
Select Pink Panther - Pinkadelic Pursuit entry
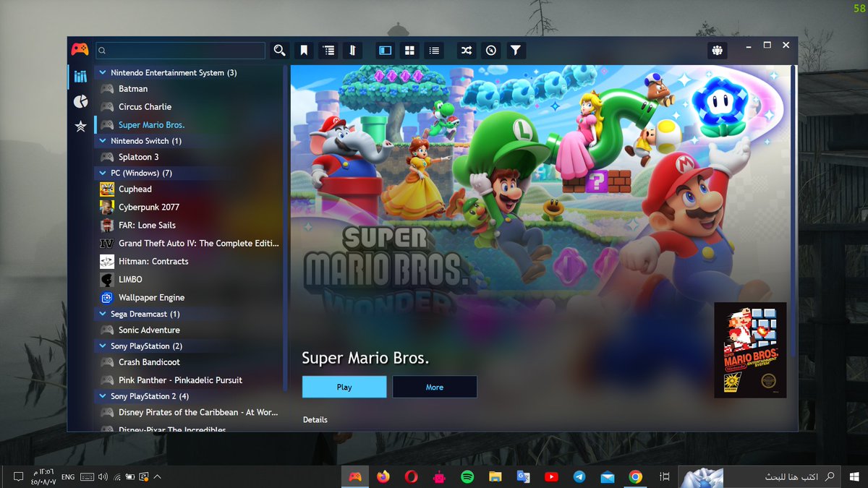(188, 380)
